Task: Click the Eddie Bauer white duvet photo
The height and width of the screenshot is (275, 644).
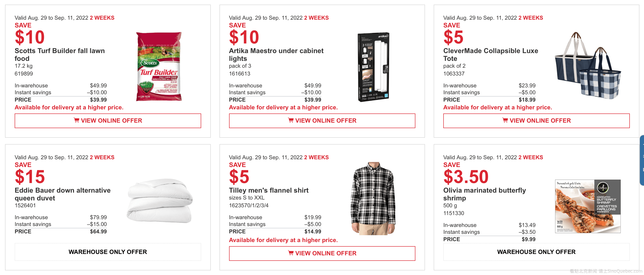Action: [160, 200]
